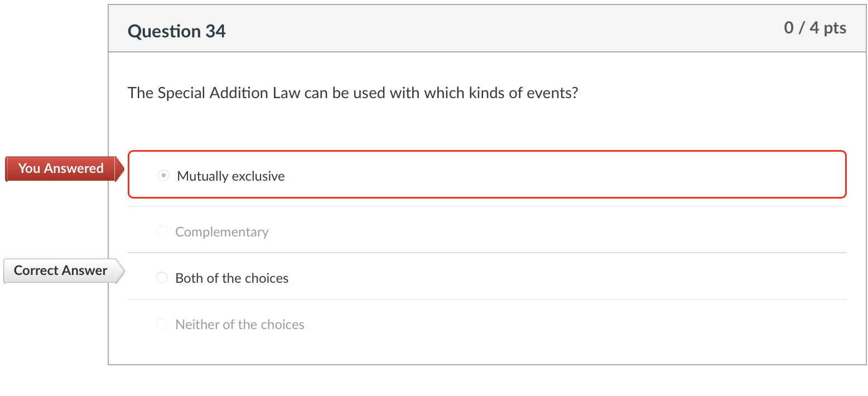Click the 0 / 4 pts score label
The height and width of the screenshot is (396, 868).
pos(815,27)
